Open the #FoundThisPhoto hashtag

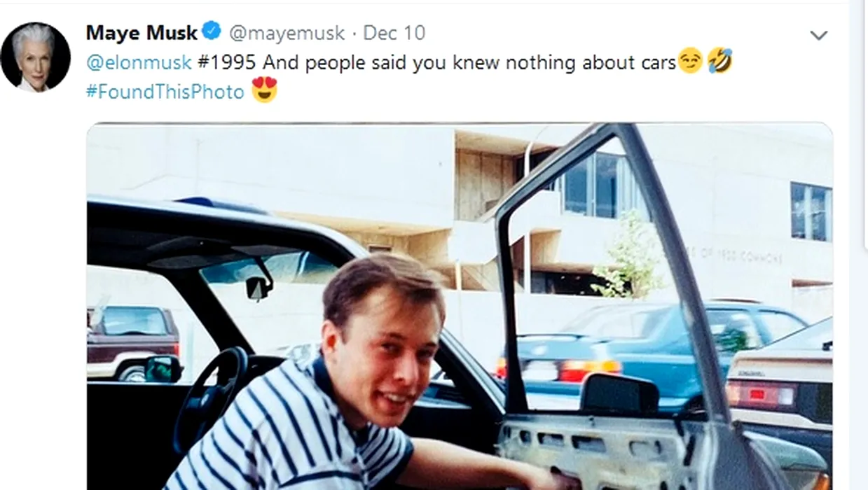[165, 92]
